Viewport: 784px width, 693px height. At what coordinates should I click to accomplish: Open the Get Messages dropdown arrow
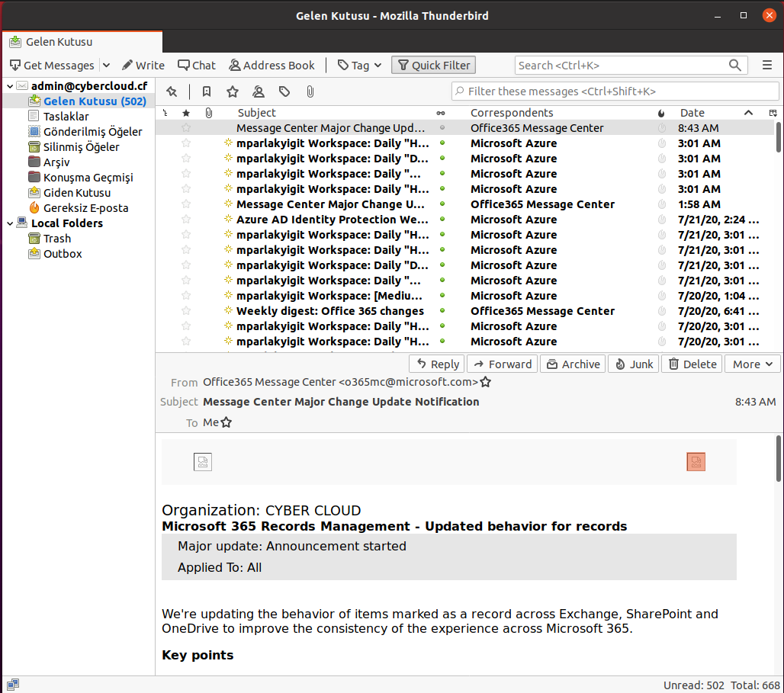[x=106, y=66]
